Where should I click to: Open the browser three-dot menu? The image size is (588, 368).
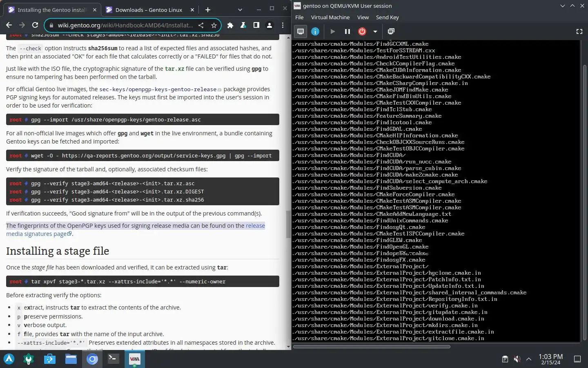pos(283,25)
